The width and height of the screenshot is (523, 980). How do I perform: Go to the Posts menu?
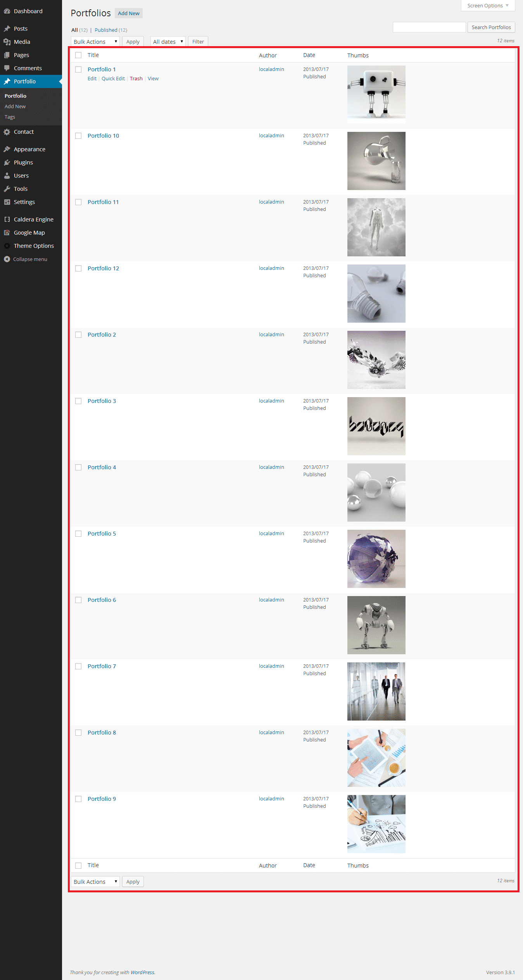(21, 29)
